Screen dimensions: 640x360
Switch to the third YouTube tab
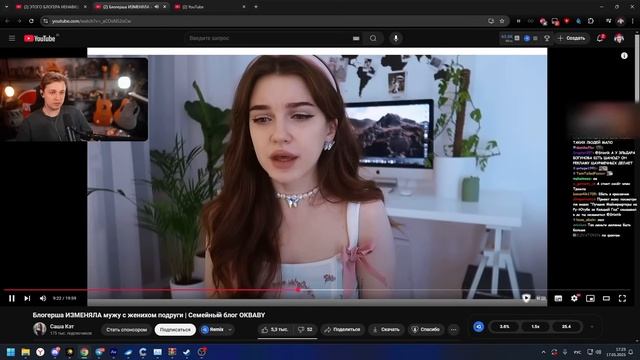coord(210,7)
